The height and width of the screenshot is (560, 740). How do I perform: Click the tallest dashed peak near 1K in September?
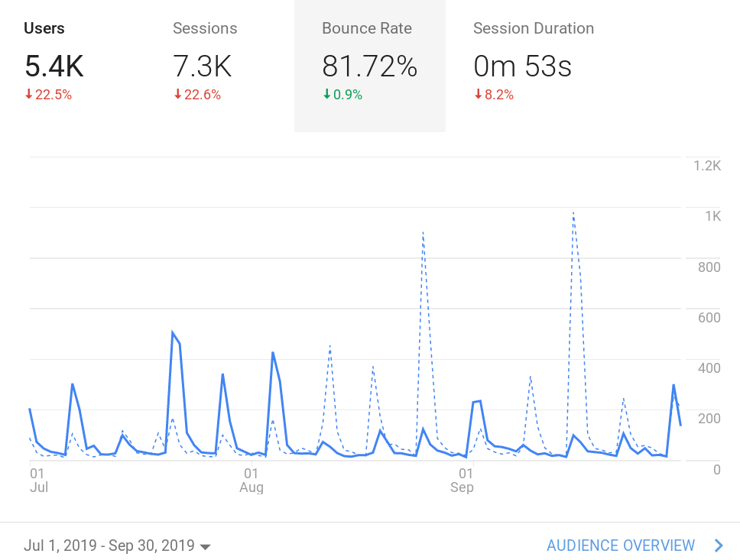[x=573, y=213]
